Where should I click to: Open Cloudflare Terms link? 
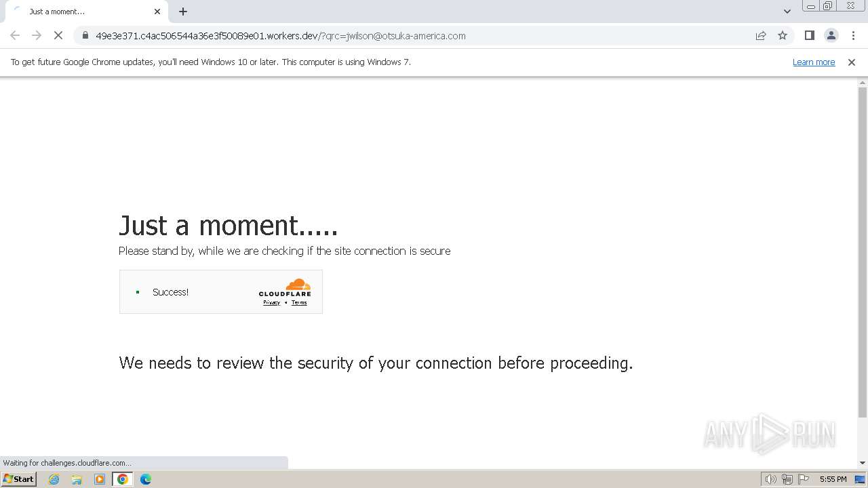299,302
